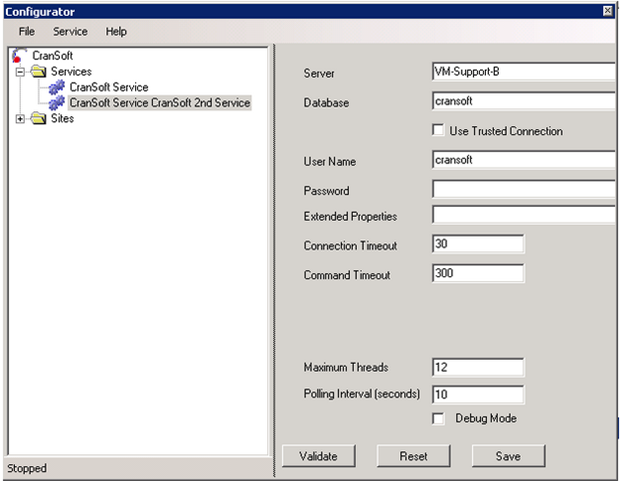The height and width of the screenshot is (481, 621).
Task: Click the Polling Interval (seconds) label
Action: coord(362,394)
